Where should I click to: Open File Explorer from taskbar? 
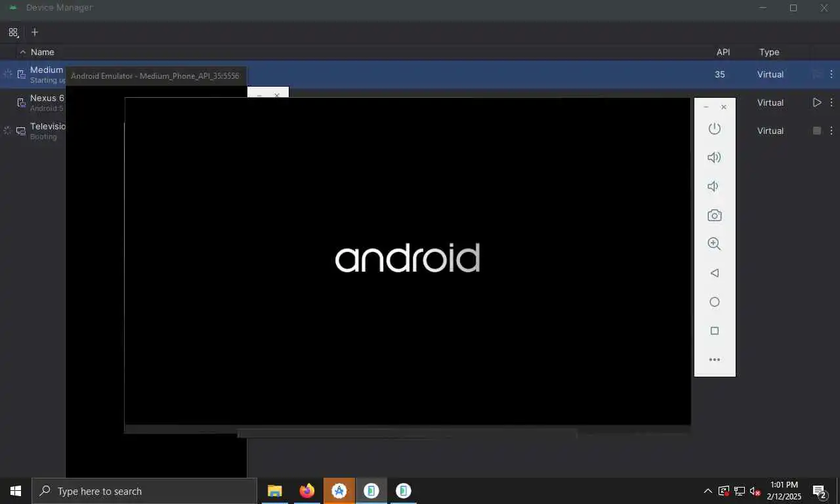tap(274, 491)
